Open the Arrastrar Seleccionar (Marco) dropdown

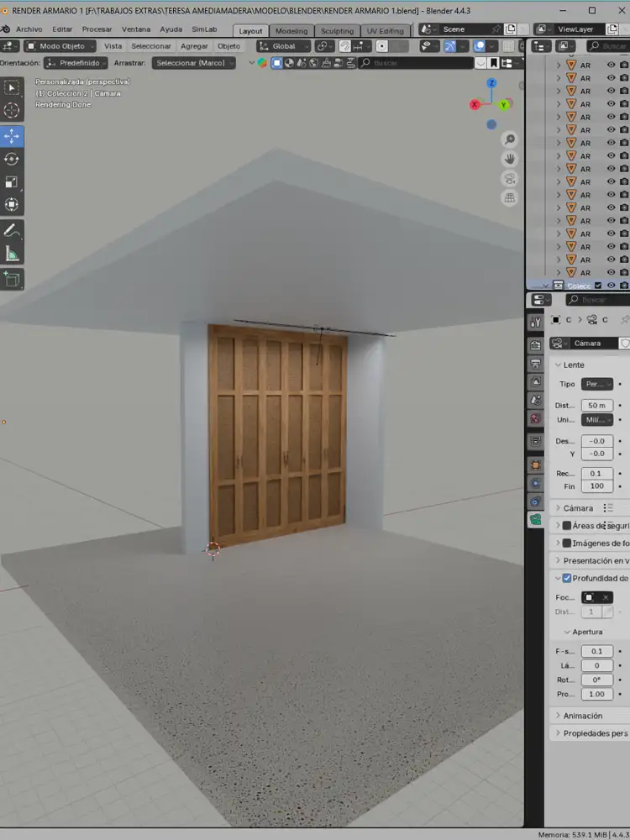coord(194,63)
